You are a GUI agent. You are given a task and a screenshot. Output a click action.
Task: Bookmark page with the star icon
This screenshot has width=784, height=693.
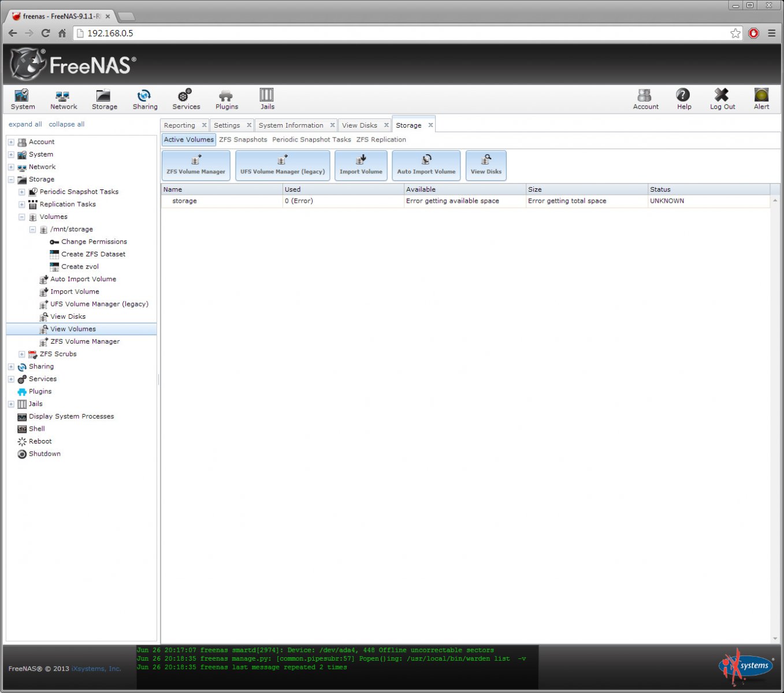(735, 33)
